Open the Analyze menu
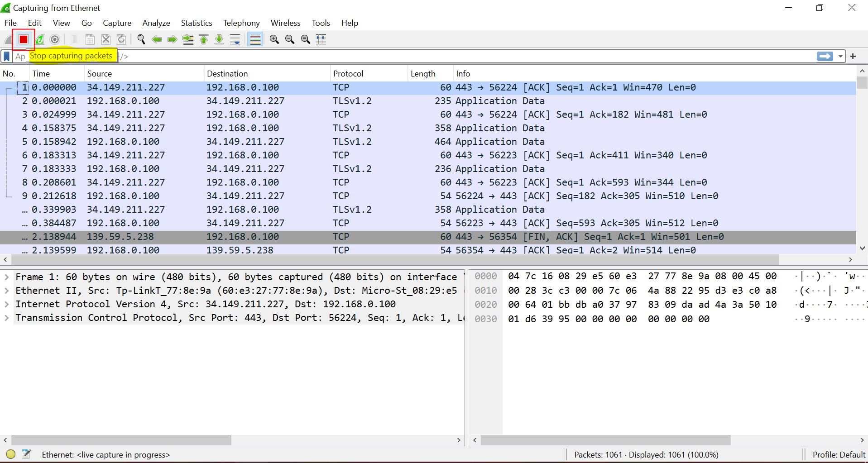Image resolution: width=868 pixels, height=463 pixels. [156, 23]
